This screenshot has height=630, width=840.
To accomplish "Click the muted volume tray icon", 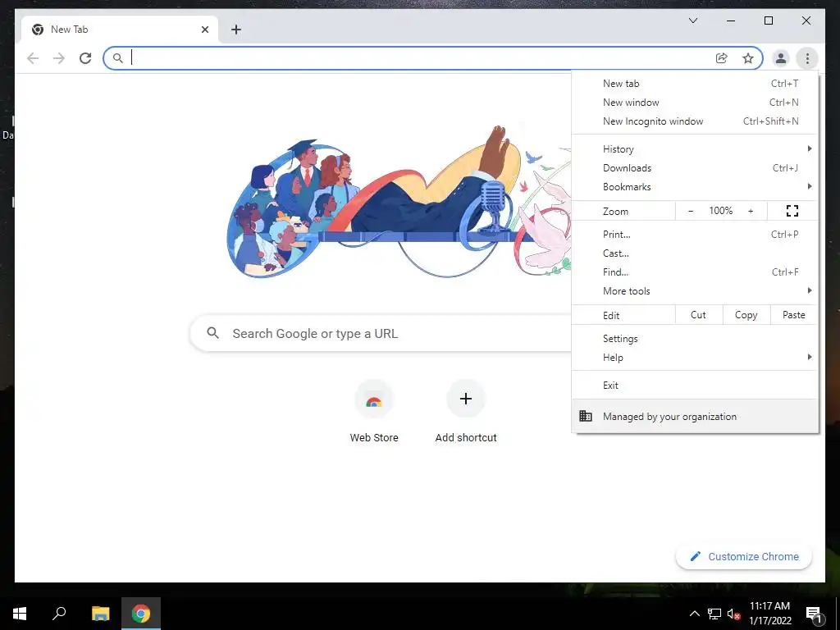I will click(x=733, y=614).
